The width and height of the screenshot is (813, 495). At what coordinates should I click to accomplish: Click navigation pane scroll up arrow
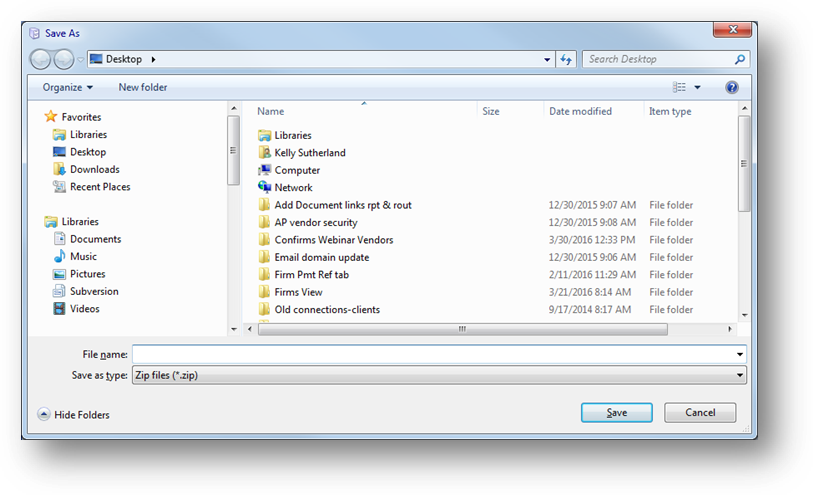234,108
